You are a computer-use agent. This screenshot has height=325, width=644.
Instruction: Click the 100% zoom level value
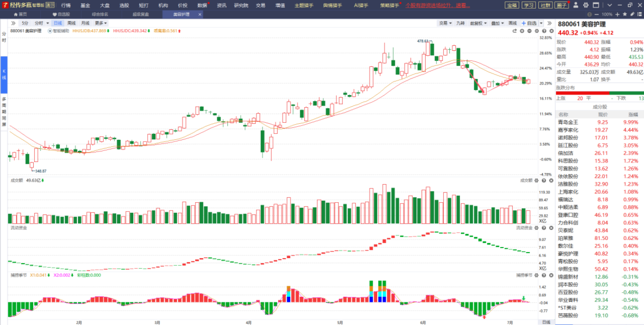pos(607,14)
